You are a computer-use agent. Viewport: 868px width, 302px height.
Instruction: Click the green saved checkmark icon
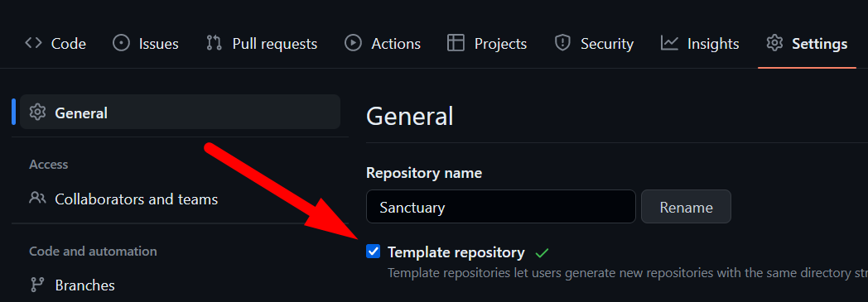pos(542,253)
